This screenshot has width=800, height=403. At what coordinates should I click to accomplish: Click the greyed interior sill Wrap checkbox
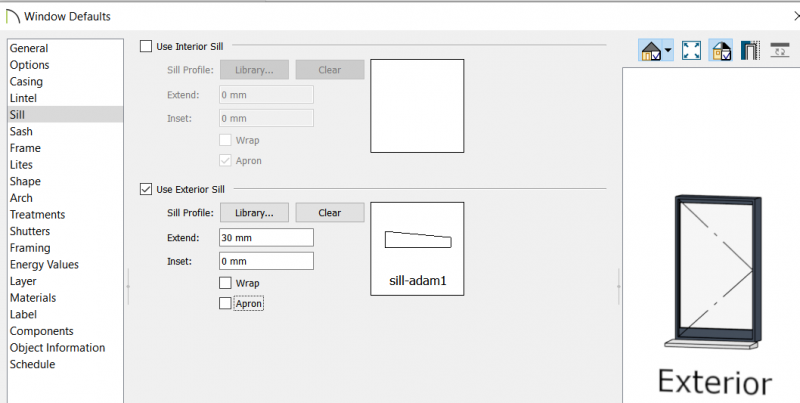225,140
